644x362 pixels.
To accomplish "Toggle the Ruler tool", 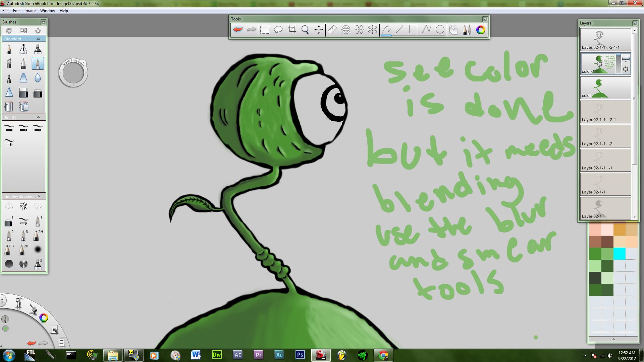I will tap(332, 30).
